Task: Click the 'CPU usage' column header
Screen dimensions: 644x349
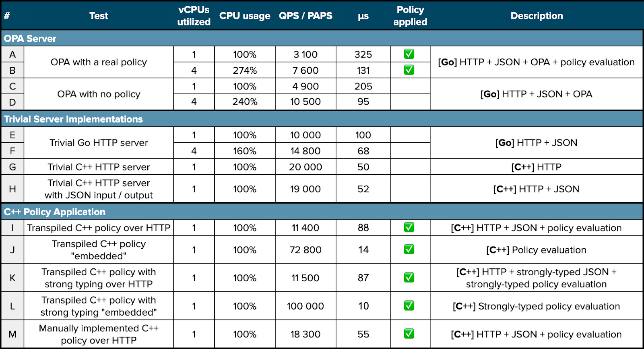Action: (x=245, y=16)
